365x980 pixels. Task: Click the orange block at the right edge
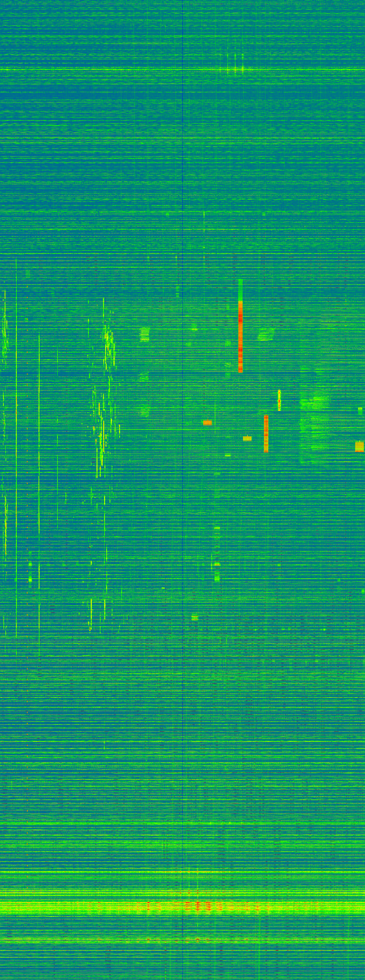(x=359, y=446)
